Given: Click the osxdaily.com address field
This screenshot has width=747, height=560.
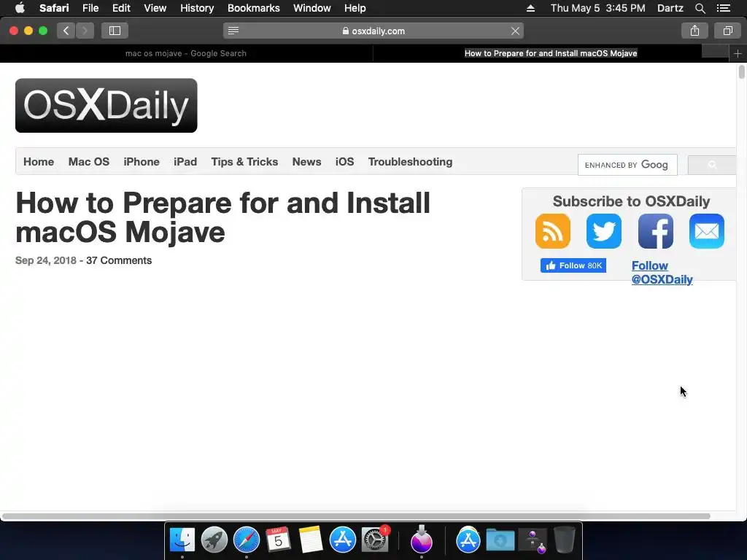Looking at the screenshot, I should pyautogui.click(x=373, y=31).
